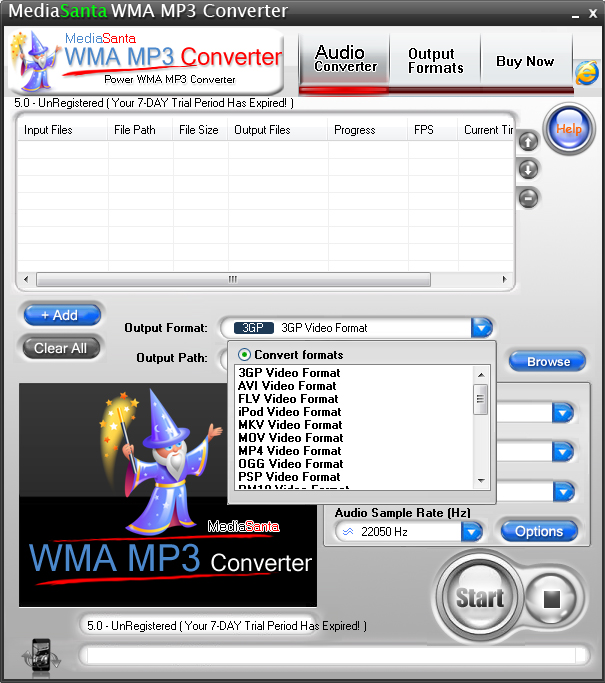Open the Options button
The height and width of the screenshot is (683, 605).
(x=539, y=531)
